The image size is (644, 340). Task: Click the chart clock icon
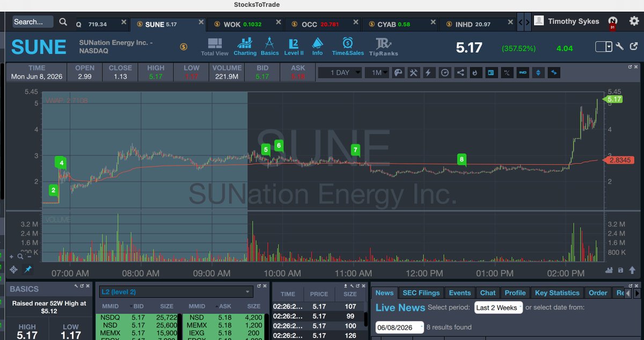444,72
